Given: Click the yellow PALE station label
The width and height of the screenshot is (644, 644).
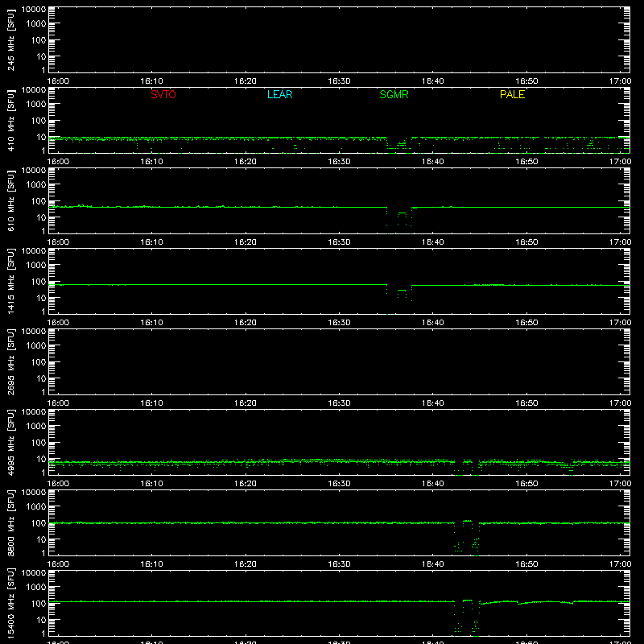Looking at the screenshot, I should (x=512, y=94).
